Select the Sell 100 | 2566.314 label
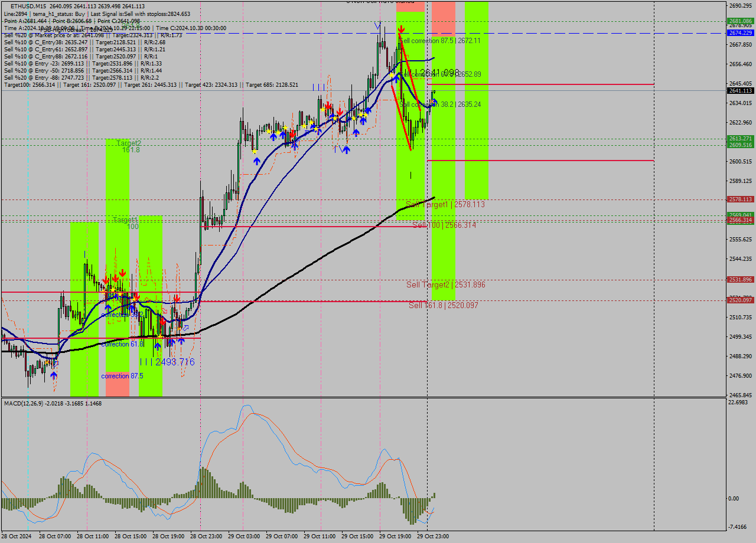 (444, 225)
